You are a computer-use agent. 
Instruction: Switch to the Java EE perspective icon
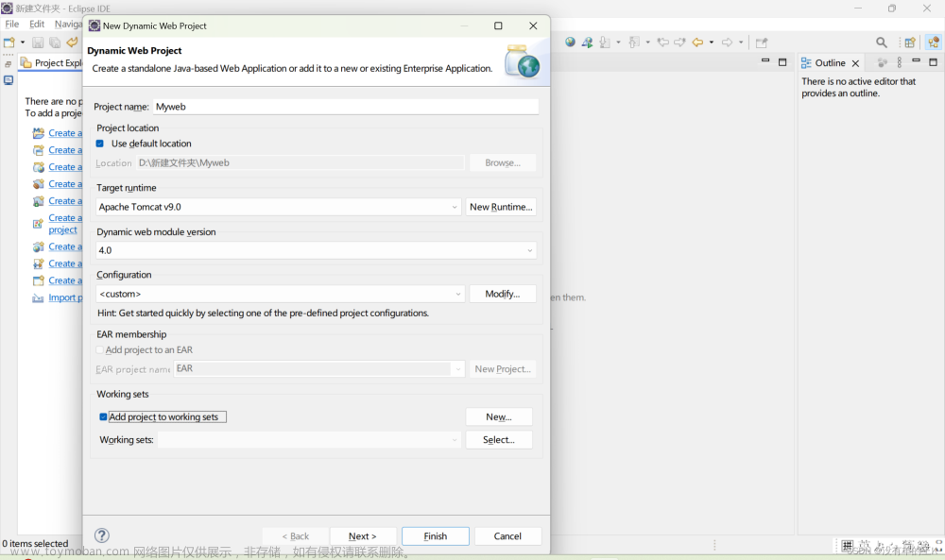(934, 42)
